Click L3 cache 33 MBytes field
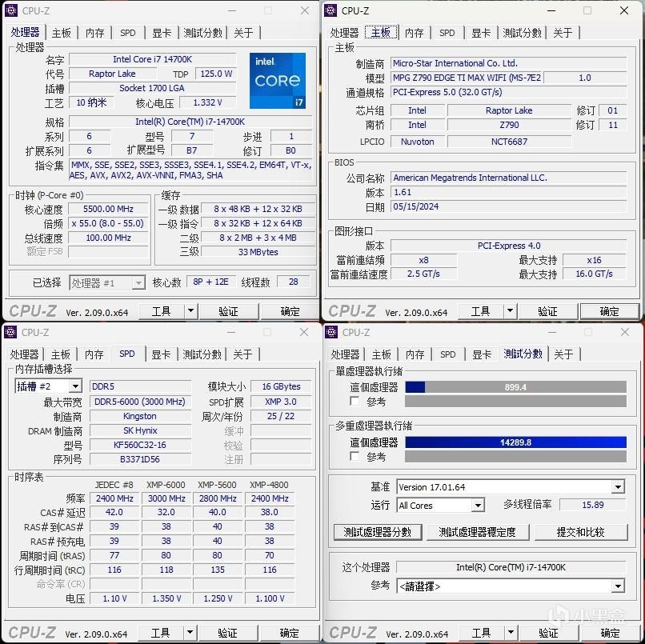The width and height of the screenshot is (645, 644). [x=258, y=252]
